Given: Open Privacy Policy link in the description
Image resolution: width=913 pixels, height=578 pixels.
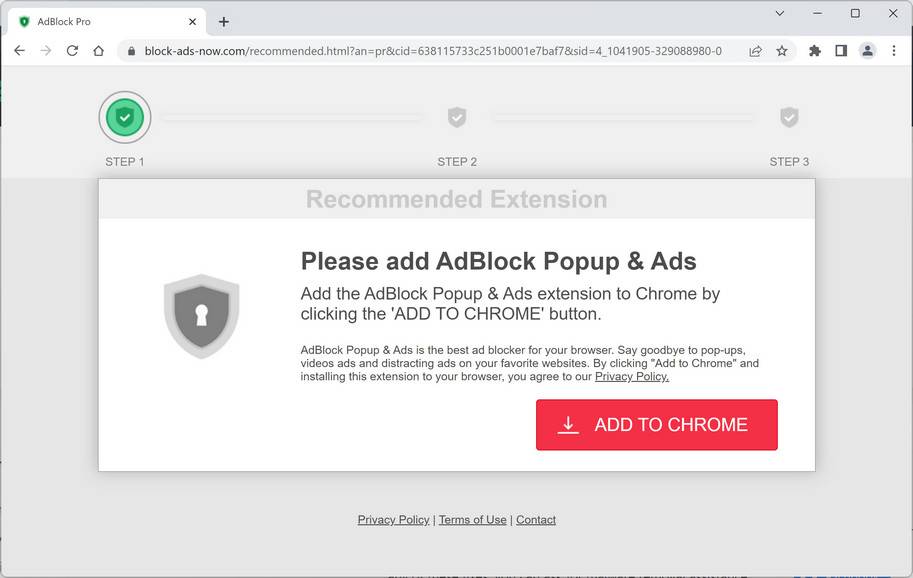Looking at the screenshot, I should (631, 377).
